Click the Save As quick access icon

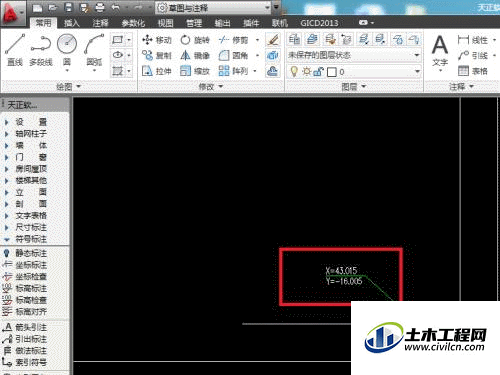84,8
